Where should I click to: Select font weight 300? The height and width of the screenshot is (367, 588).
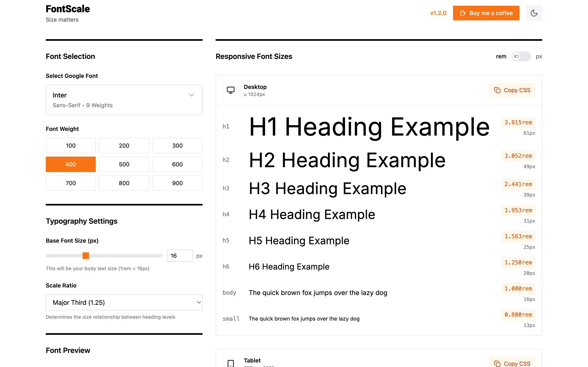pos(177,146)
